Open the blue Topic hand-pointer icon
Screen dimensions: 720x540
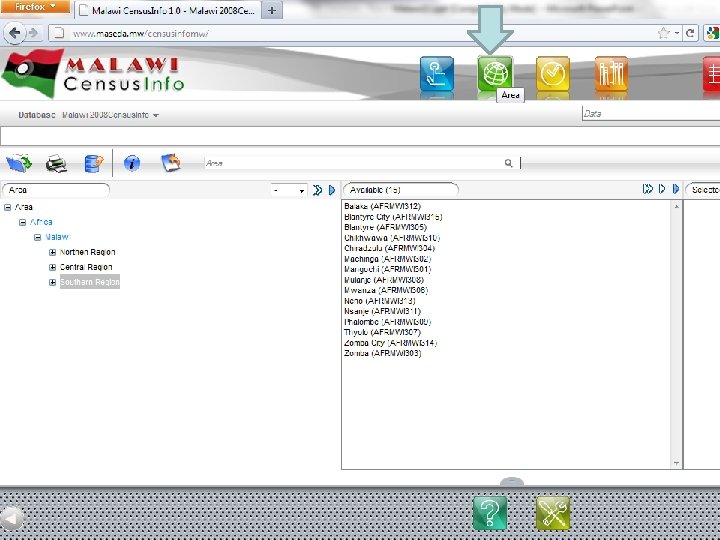point(437,73)
